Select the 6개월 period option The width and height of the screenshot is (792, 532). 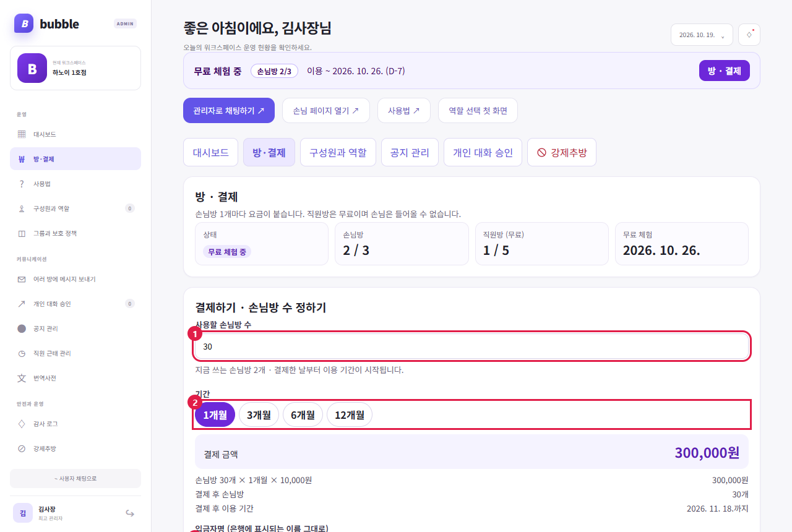click(303, 414)
